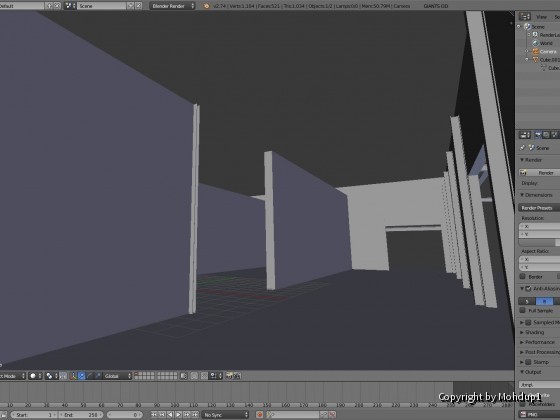The width and height of the screenshot is (560, 420).
Task: Adjust the resolution percentage slider
Action: [539, 242]
